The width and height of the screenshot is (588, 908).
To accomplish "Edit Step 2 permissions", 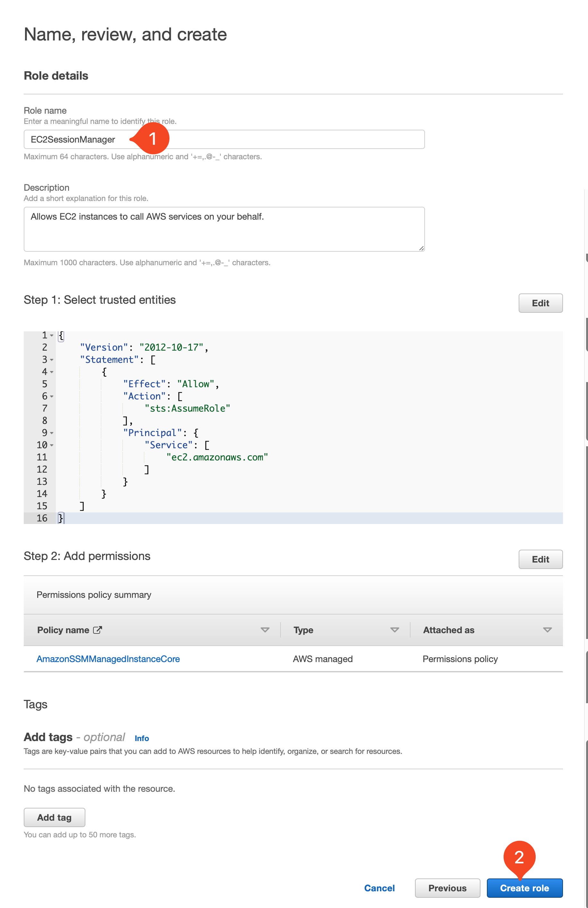I will pyautogui.click(x=540, y=559).
